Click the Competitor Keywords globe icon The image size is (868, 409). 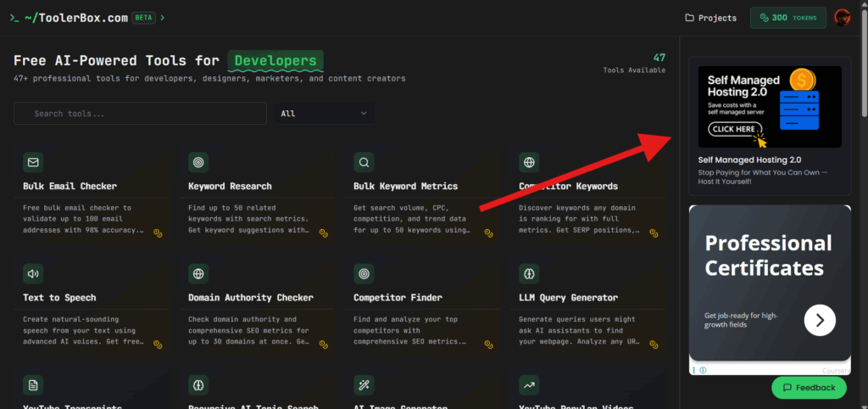(x=529, y=162)
